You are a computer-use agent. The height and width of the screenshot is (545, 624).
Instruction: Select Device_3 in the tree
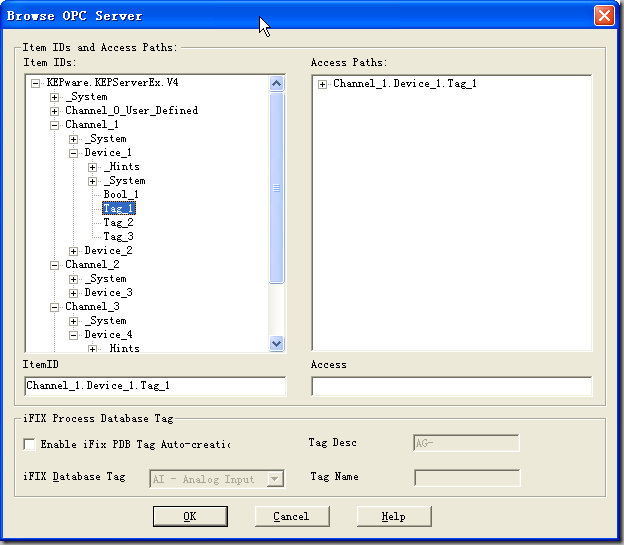click(x=108, y=293)
